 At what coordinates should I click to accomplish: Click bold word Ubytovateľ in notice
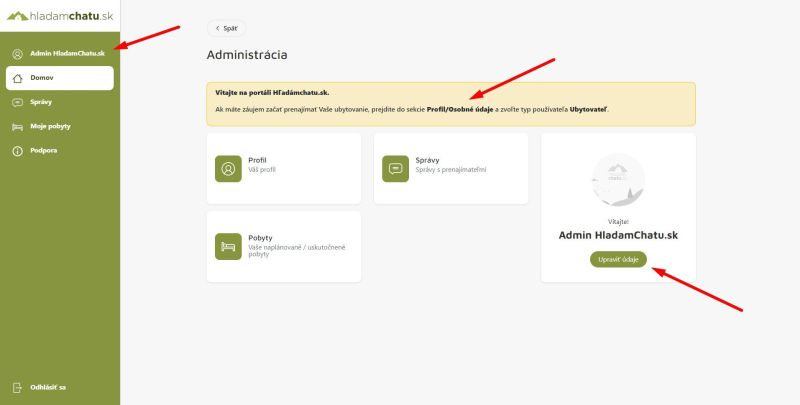pyautogui.click(x=588, y=109)
